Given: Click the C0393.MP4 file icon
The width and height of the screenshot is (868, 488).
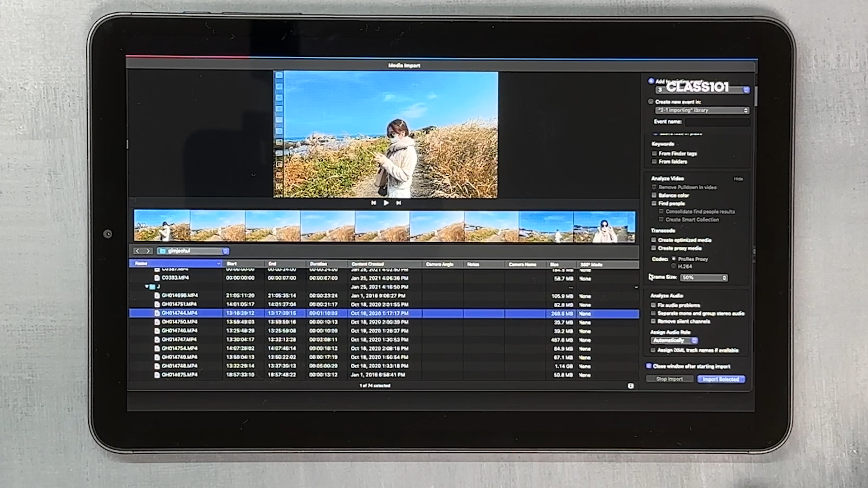Looking at the screenshot, I should 157,277.
